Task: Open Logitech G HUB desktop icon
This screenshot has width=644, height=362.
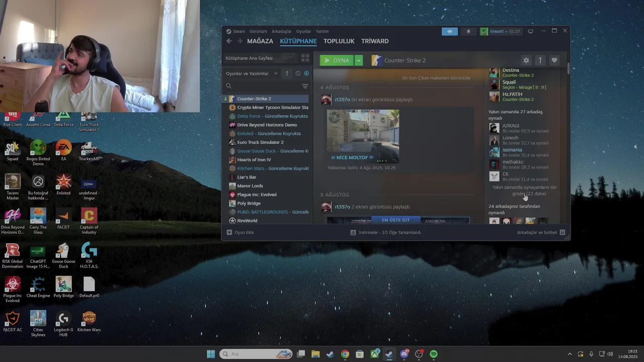Action: pyautogui.click(x=63, y=324)
